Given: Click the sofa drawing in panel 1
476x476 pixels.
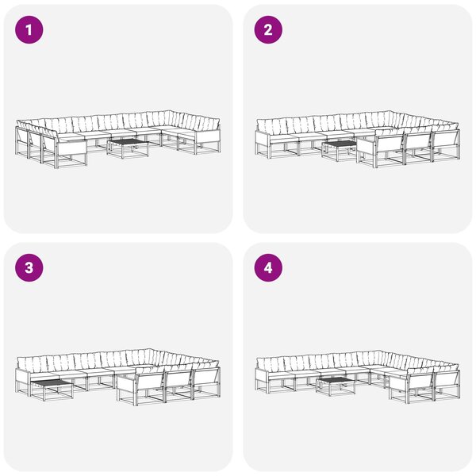Looking at the screenshot, I should point(118,139).
